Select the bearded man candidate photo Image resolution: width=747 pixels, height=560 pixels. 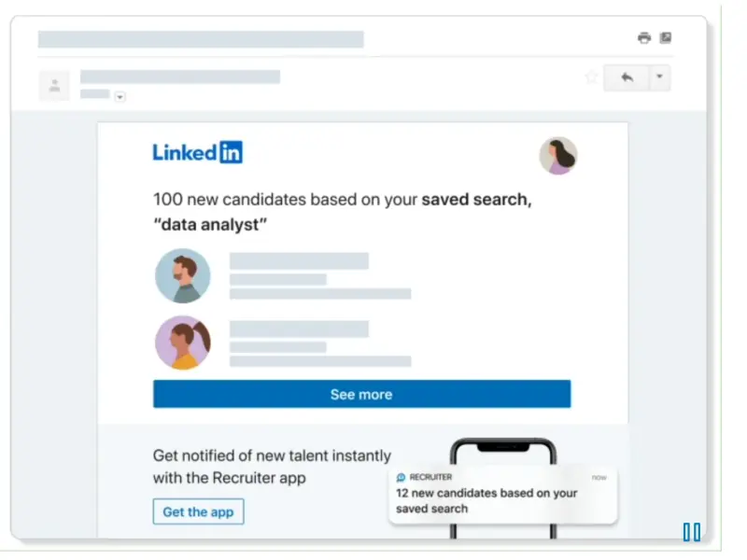183,276
